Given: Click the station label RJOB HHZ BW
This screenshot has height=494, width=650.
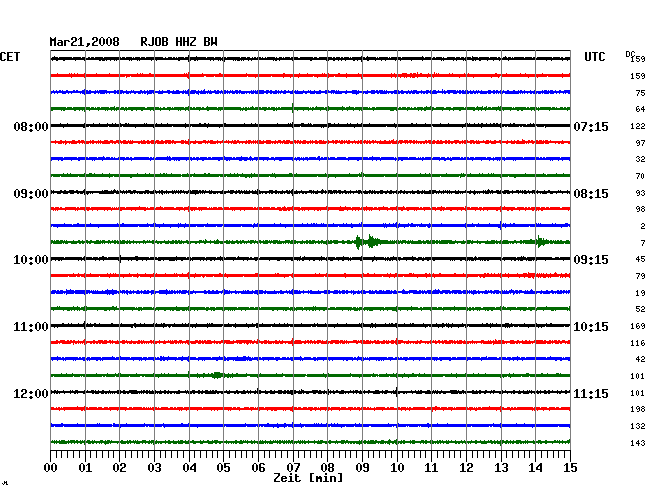Looking at the screenshot, I should click(179, 42).
